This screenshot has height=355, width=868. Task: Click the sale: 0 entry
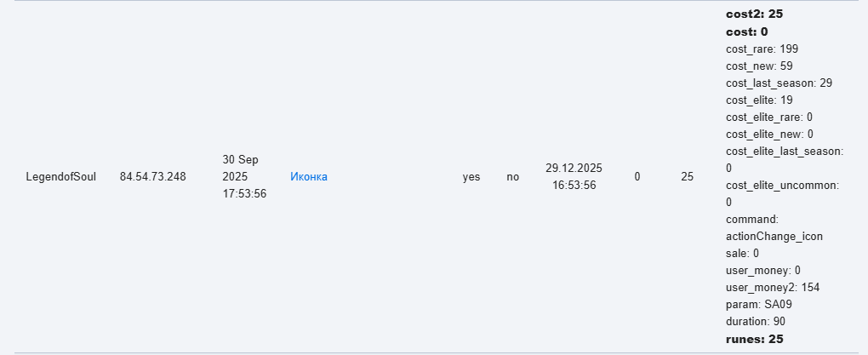(742, 253)
